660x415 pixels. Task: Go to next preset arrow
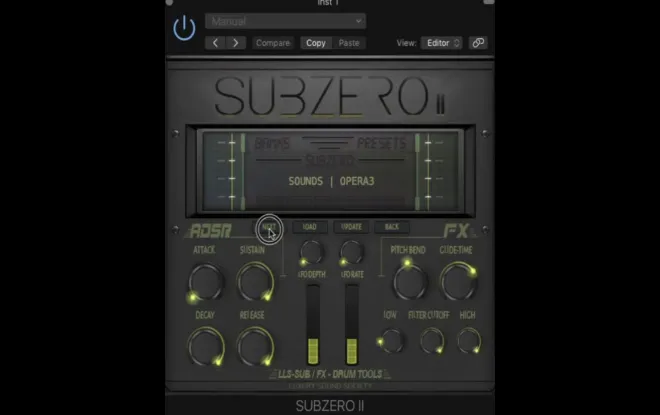click(236, 43)
